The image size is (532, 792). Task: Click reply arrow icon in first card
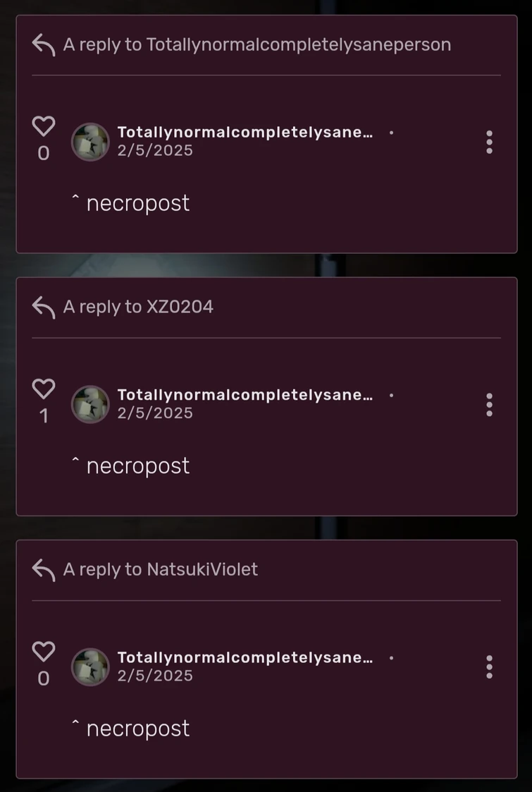tap(44, 45)
